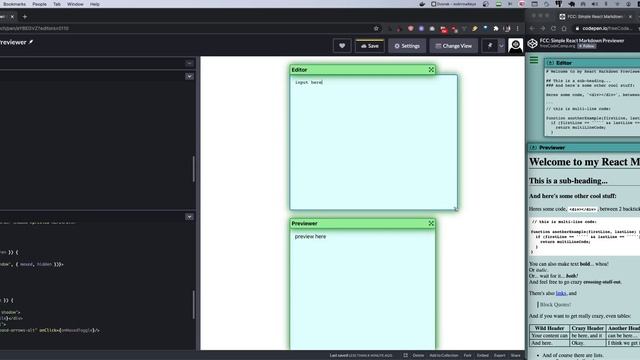Open the People menu
The image size is (640, 360).
coord(40,4)
